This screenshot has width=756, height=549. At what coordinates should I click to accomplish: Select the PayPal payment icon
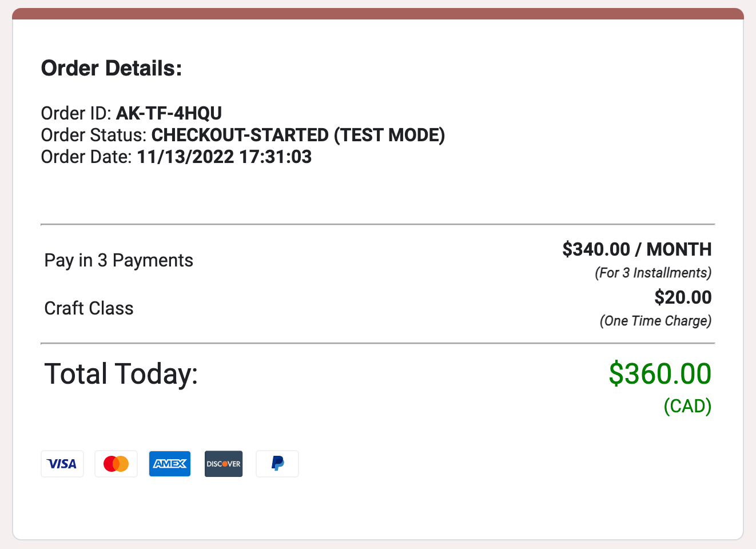[x=277, y=464]
